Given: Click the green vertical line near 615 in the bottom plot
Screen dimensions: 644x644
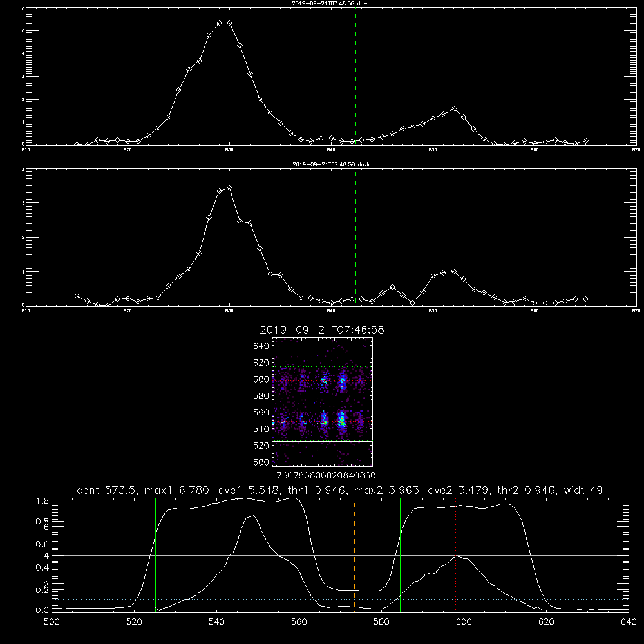Looking at the screenshot, I should (526, 555).
